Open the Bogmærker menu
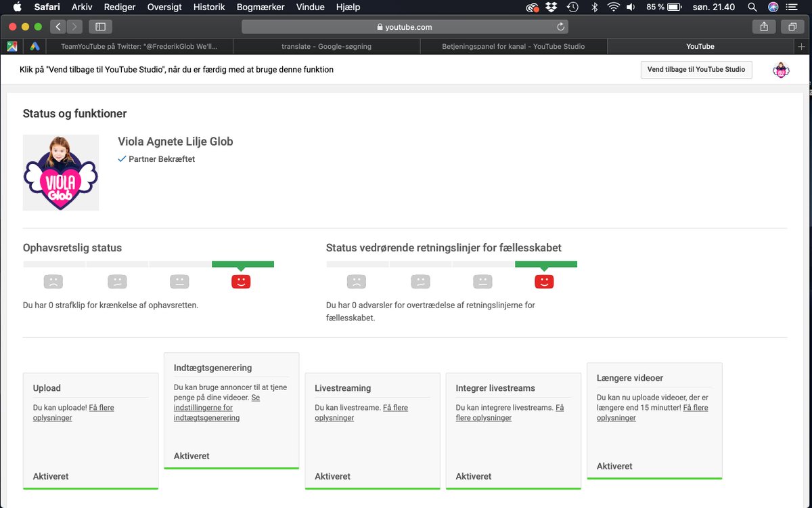The image size is (812, 508). click(x=261, y=7)
